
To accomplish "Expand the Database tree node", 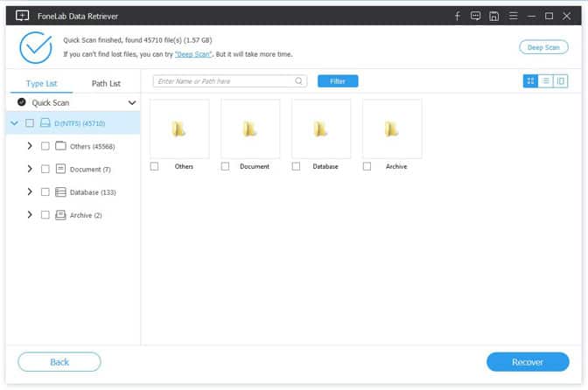I will pyautogui.click(x=30, y=192).
